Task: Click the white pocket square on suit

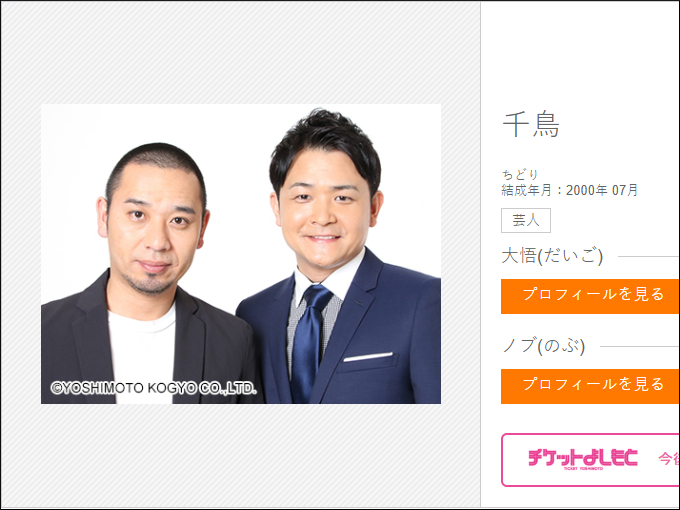Action: point(368,357)
